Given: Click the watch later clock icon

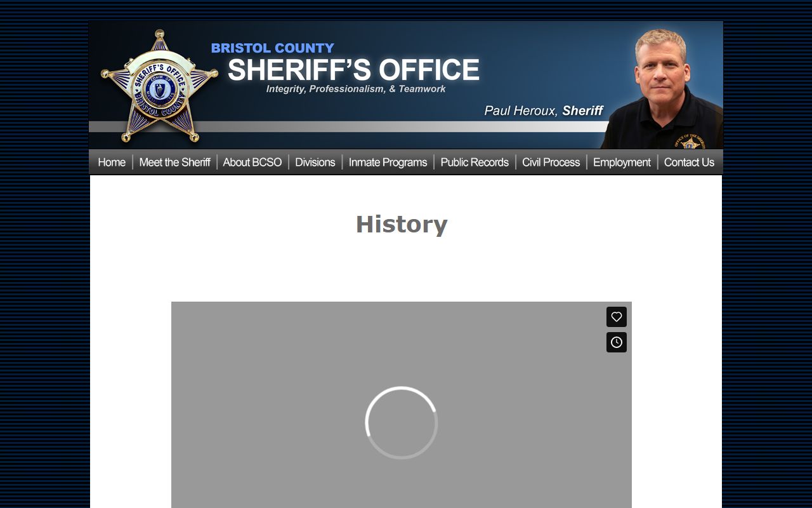Looking at the screenshot, I should [x=616, y=342].
